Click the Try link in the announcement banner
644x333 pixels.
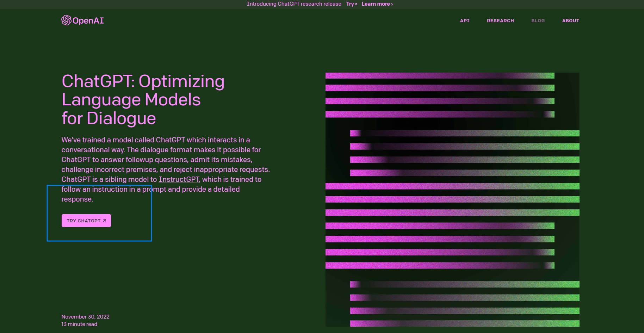pyautogui.click(x=352, y=4)
